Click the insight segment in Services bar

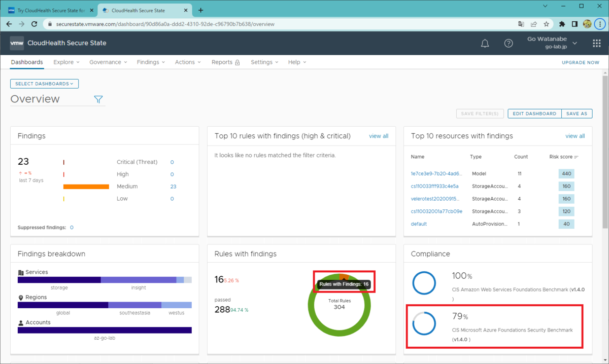(x=138, y=280)
